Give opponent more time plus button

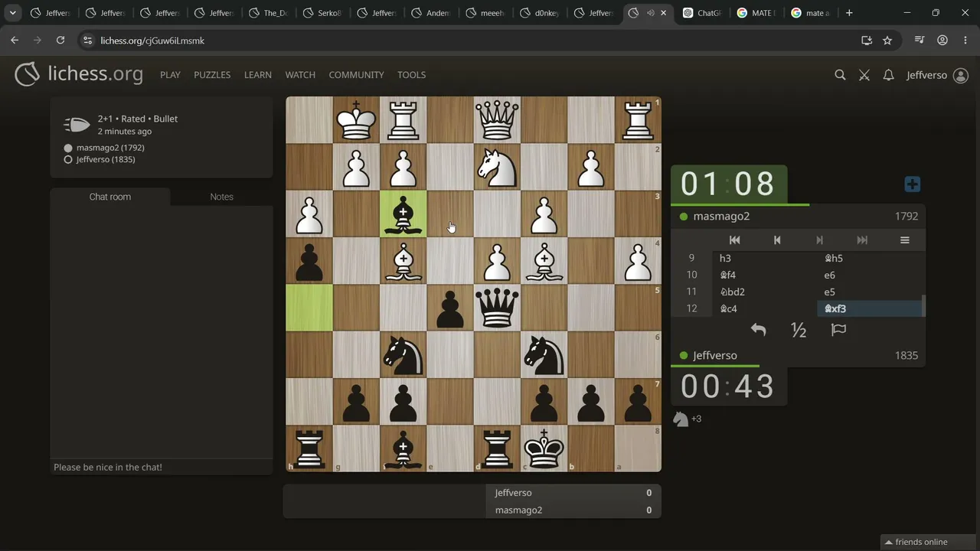pyautogui.click(x=912, y=184)
